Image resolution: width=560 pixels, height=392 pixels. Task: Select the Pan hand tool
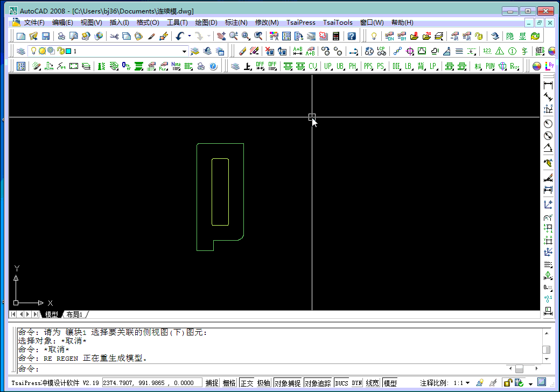(x=221, y=36)
